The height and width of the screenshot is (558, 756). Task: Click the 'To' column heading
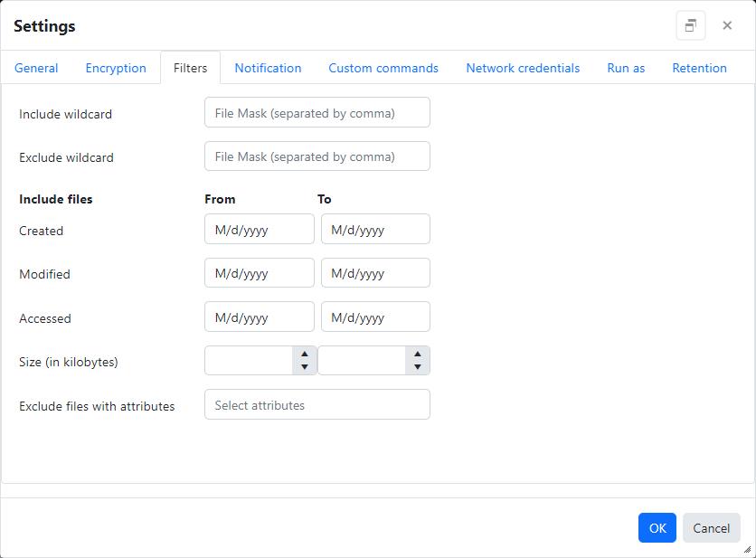325,199
